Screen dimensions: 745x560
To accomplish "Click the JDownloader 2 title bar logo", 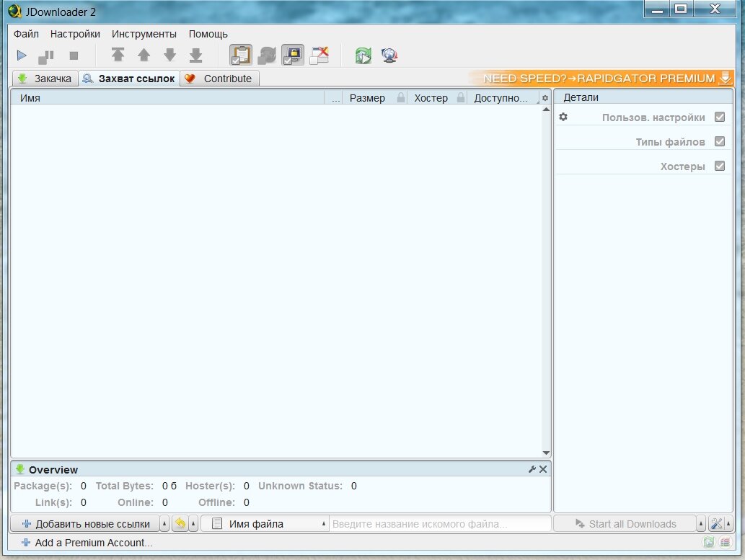I will coord(14,12).
